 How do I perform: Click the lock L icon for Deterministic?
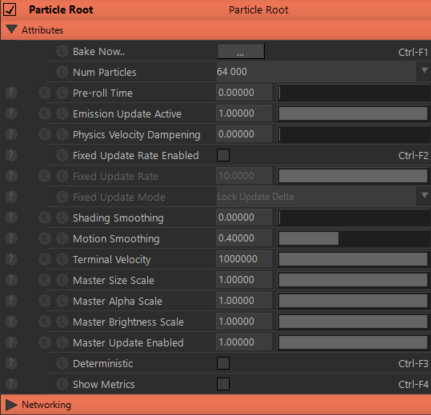point(62,363)
